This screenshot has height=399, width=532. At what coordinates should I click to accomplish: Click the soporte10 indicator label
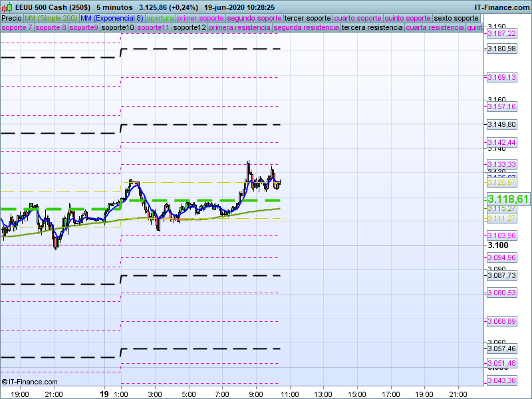coord(118,28)
